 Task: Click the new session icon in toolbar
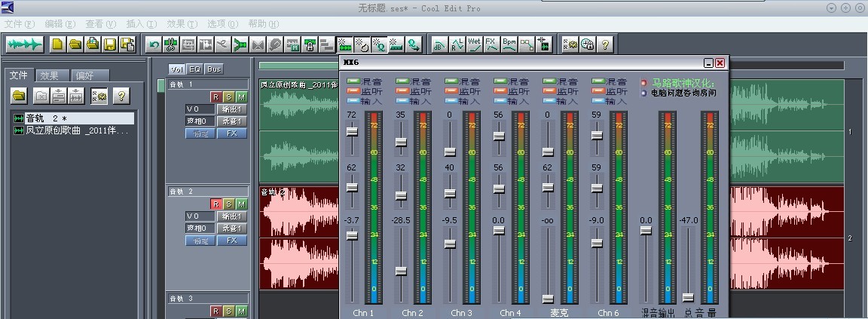pyautogui.click(x=57, y=44)
